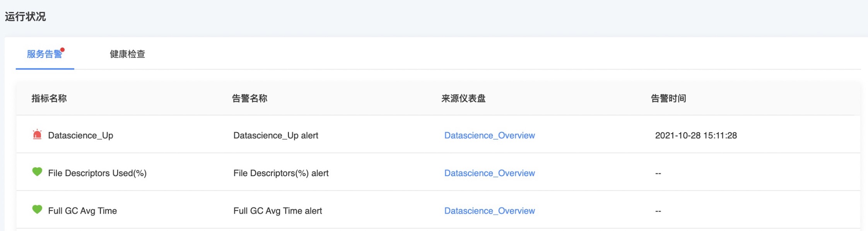Click the 告警名称 column header
Screen dimensions: 868x231
click(x=249, y=99)
